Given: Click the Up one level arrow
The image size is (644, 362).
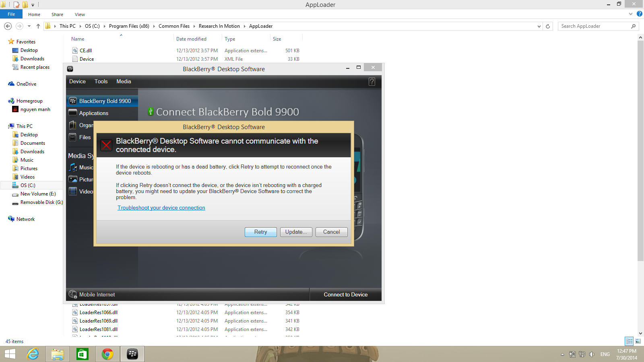Looking at the screenshot, I should [38, 26].
